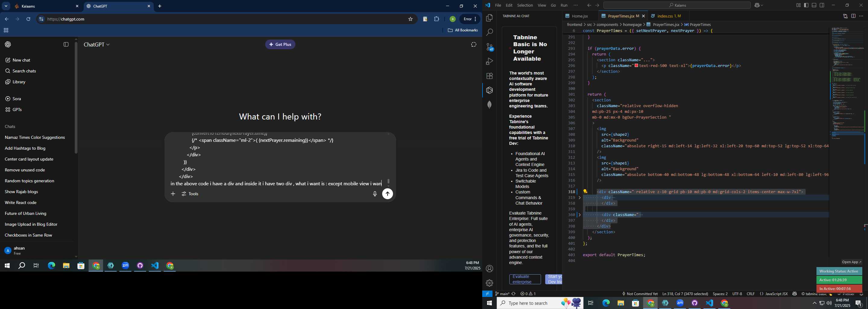Expand folded div at line 319
This screenshot has height=309, width=868.
(x=580, y=198)
